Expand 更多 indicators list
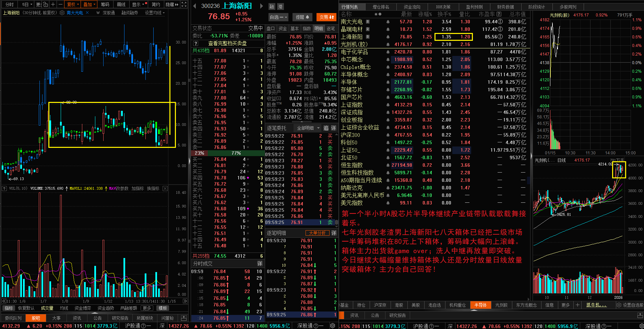Viewport: 644px width, 329px height. (147, 308)
